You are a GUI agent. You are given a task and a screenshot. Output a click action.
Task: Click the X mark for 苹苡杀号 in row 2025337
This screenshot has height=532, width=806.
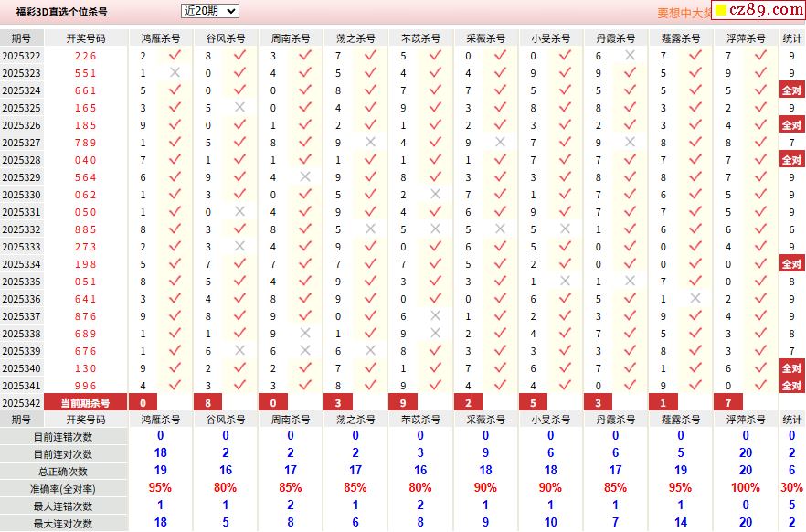point(435,315)
